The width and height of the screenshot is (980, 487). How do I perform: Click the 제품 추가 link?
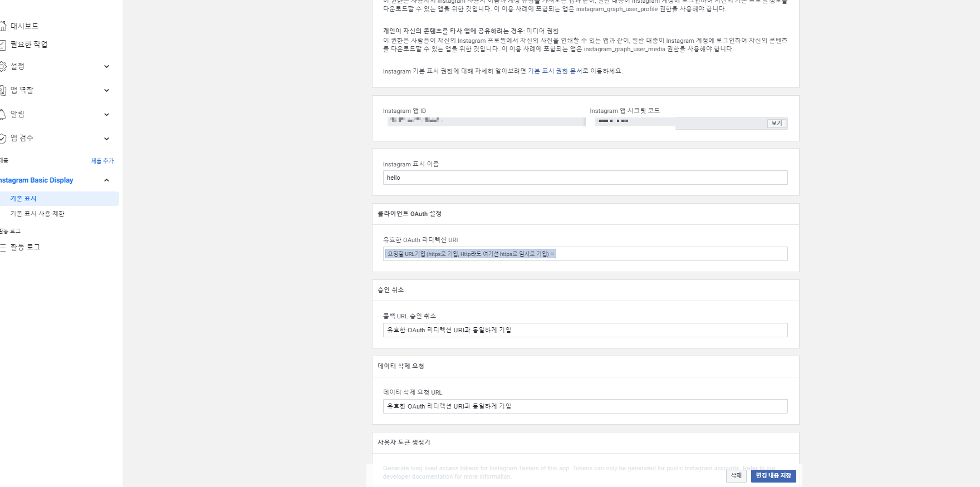(x=102, y=161)
